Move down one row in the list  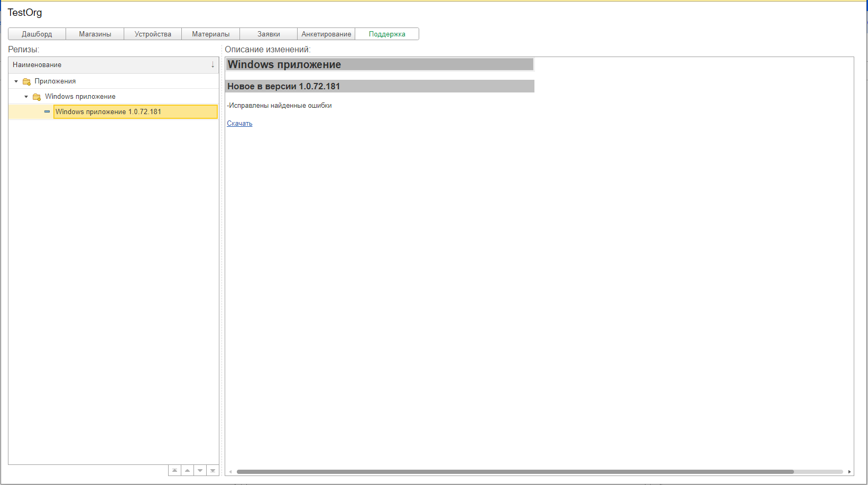coord(200,470)
